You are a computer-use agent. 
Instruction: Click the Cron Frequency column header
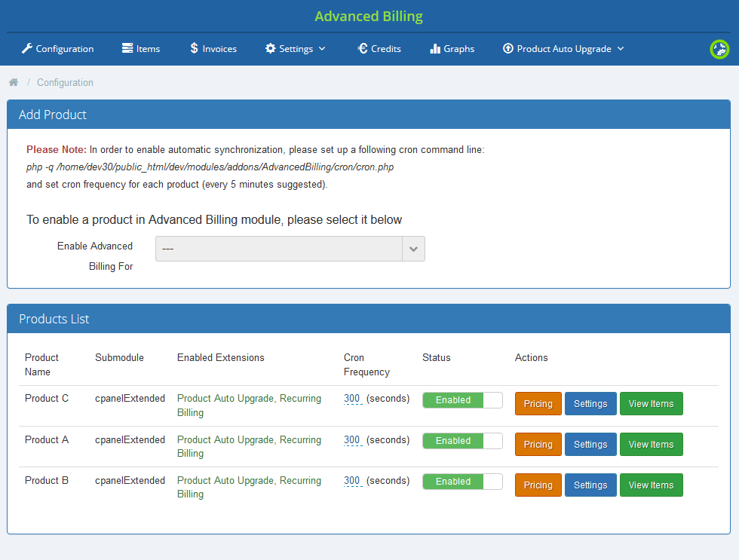366,365
